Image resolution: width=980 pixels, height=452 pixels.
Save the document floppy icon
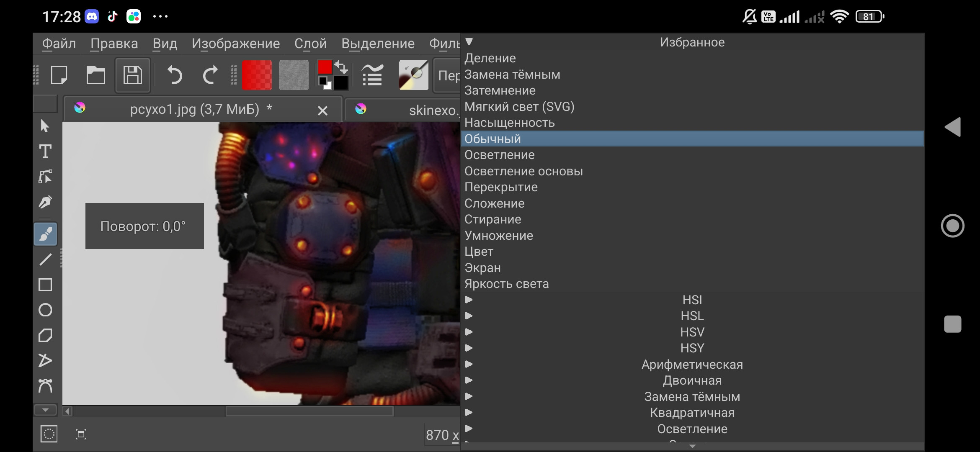(x=133, y=75)
